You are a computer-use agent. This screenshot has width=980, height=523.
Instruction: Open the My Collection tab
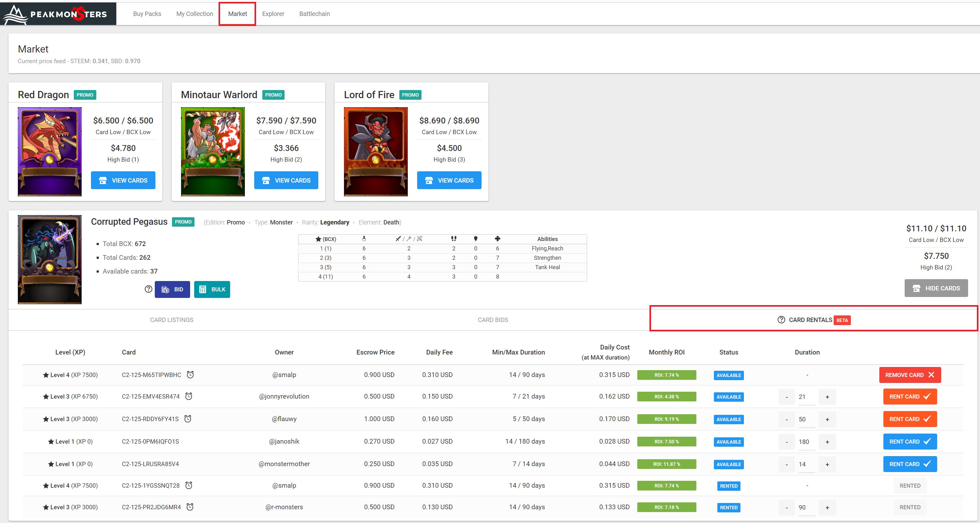pyautogui.click(x=194, y=14)
